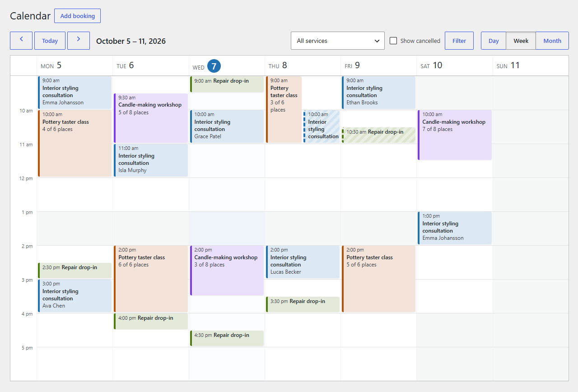This screenshot has height=392, width=578.
Task: Open Ethan Brooks's 9:00 am consultation
Action: tap(378, 93)
